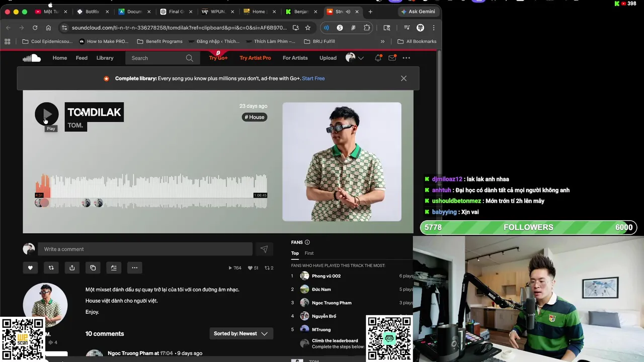This screenshot has width=644, height=362.
Task: Seek within the track waveform
Action: coord(151,190)
